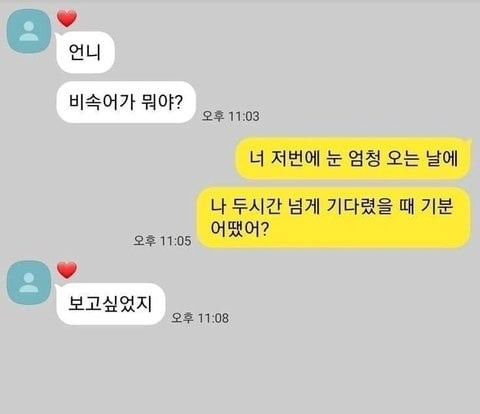Click the word 두시간 in the yellow bubble
The height and width of the screenshot is (414, 480).
pos(256,206)
